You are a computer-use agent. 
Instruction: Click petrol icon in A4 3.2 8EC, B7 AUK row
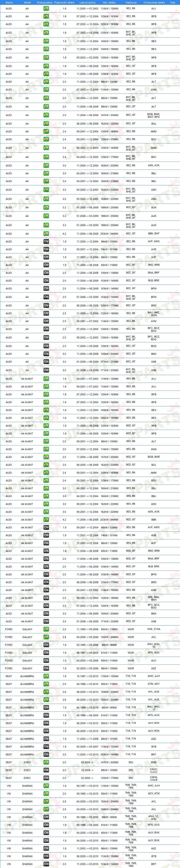tap(46, 208)
